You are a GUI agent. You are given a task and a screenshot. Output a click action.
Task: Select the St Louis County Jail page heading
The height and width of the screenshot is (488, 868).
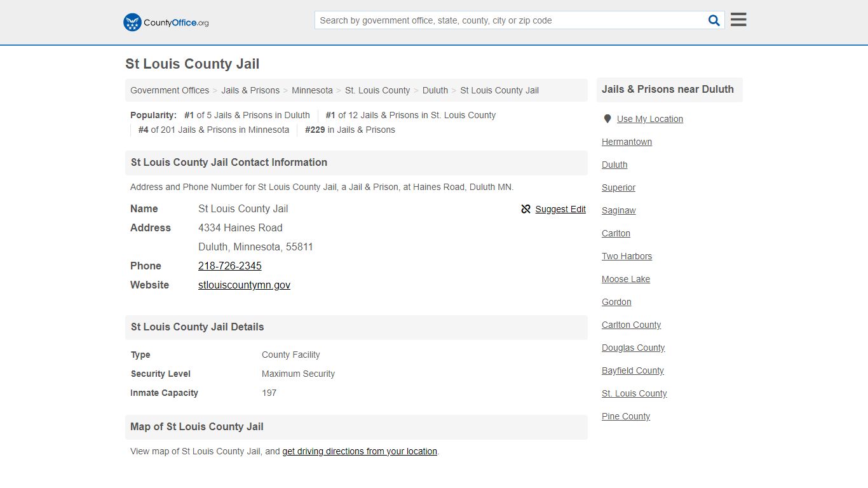point(193,64)
